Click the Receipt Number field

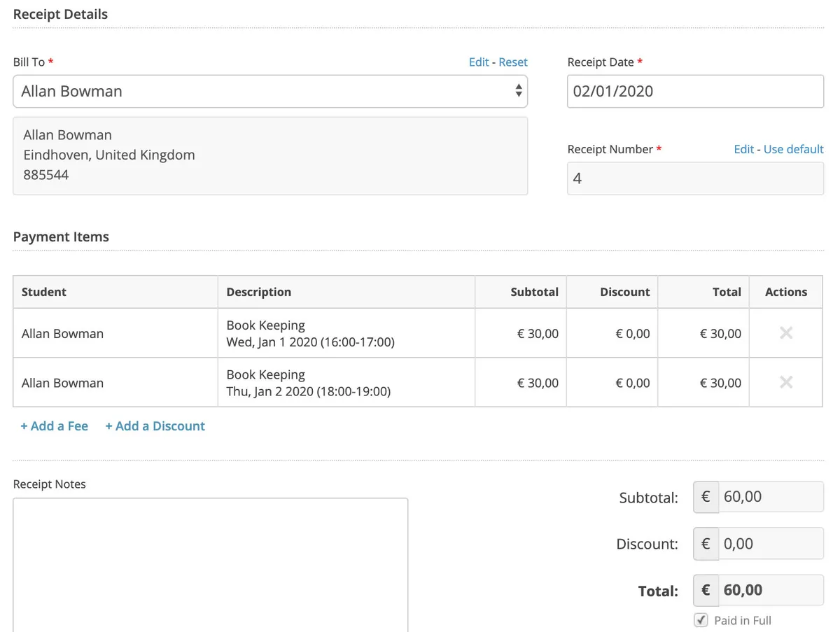(695, 178)
